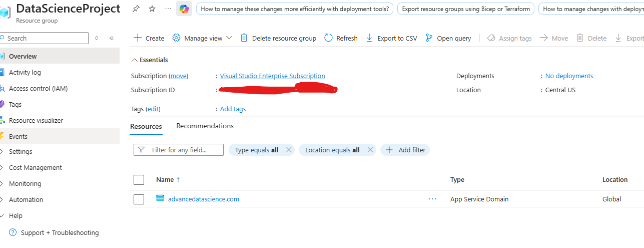Click the Resource visualizer icon
The width and height of the screenshot is (644, 248).
point(2,120)
